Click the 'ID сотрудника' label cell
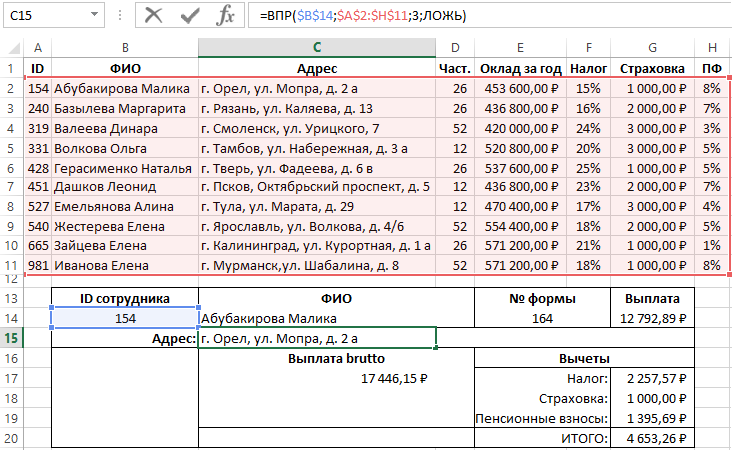 click(125, 298)
